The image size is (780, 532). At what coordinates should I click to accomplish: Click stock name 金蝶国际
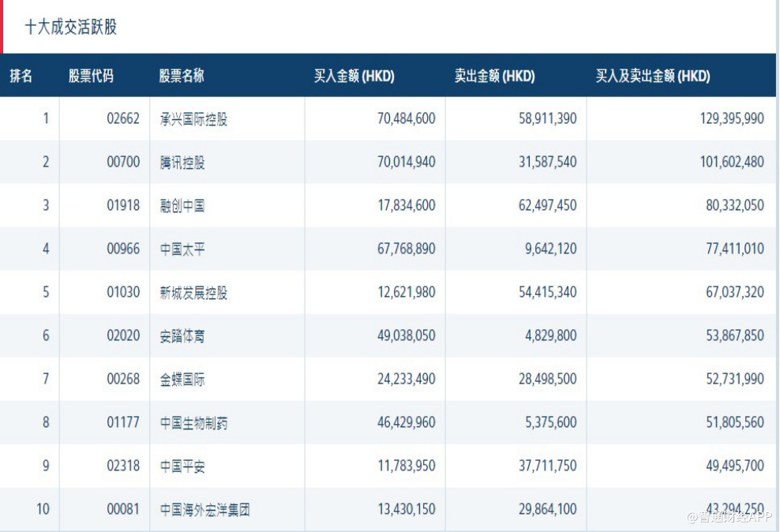click(182, 380)
